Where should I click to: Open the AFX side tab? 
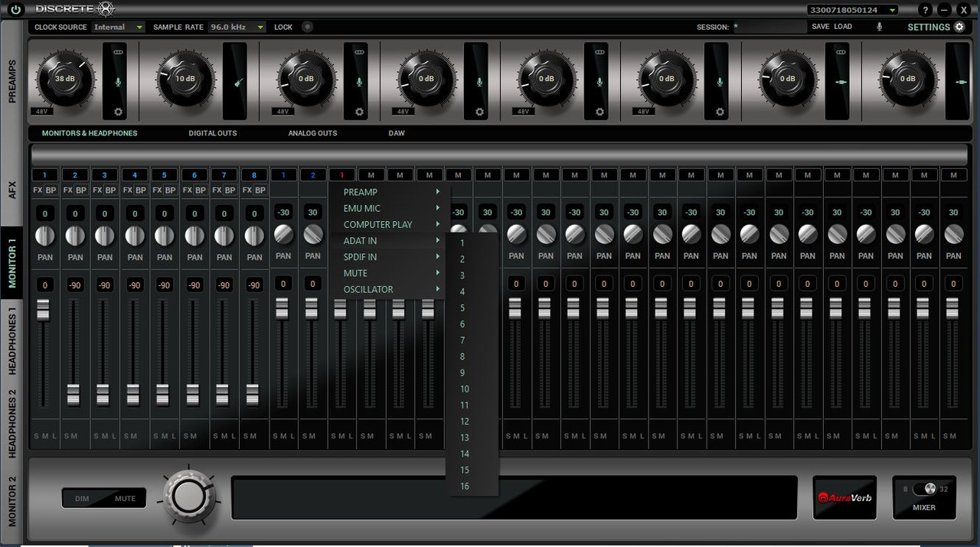pyautogui.click(x=11, y=190)
